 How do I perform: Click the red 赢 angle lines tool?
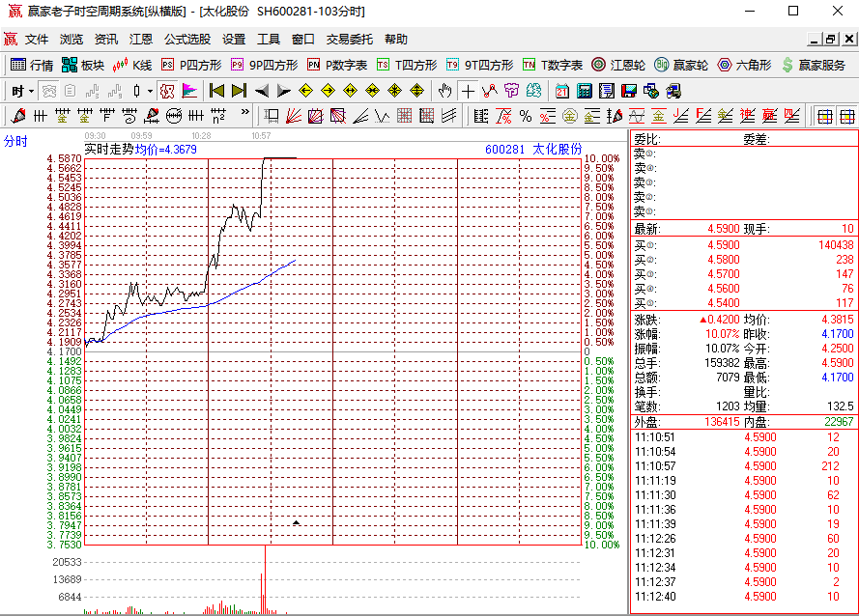(x=770, y=116)
